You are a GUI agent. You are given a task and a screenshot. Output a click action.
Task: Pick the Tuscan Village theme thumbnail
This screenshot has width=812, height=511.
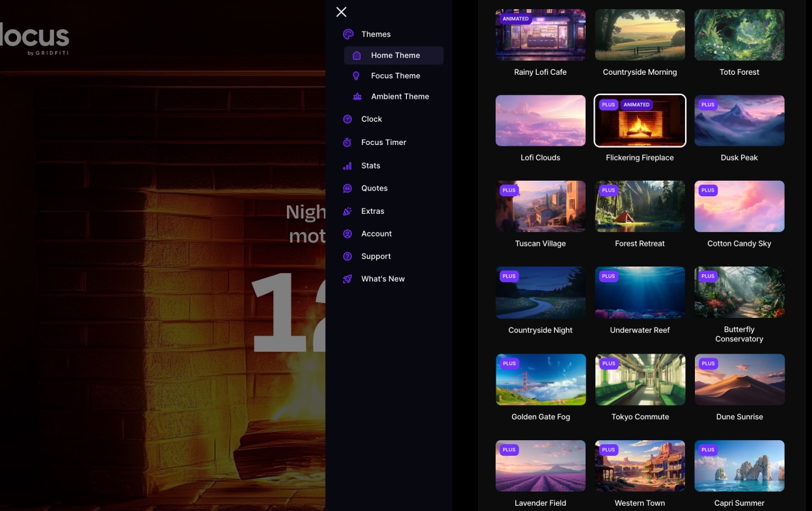click(541, 207)
